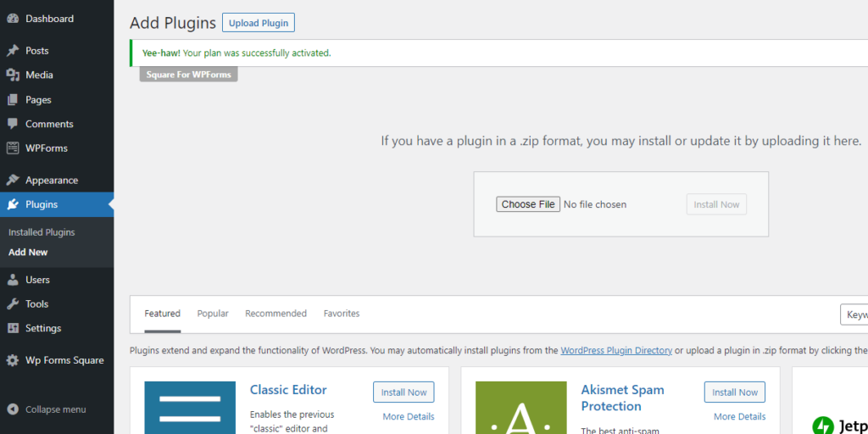This screenshot has height=434, width=868.
Task: Click the Plugins plug icon
Action: tap(12, 204)
